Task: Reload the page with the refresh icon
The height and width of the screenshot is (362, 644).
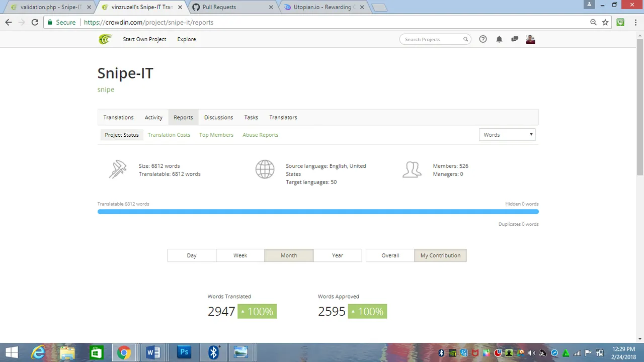Action: [x=35, y=22]
